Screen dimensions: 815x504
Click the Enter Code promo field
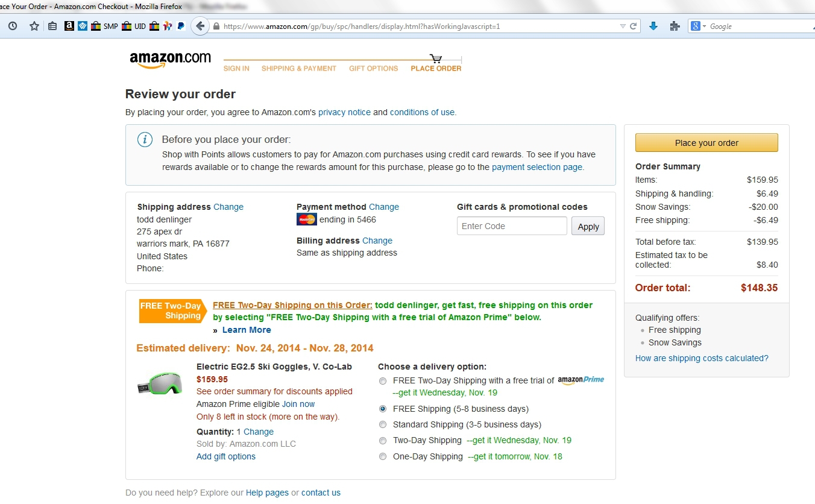[512, 226]
